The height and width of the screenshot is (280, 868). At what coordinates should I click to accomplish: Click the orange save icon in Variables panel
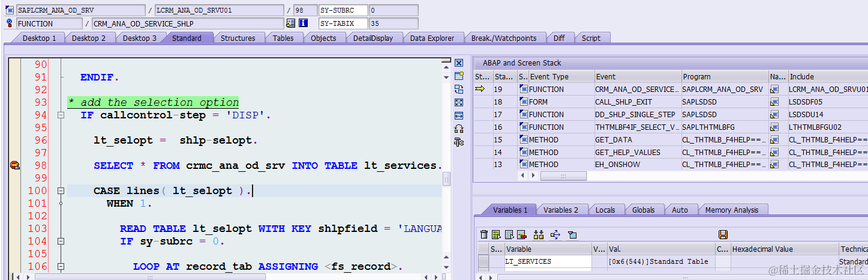tap(723, 234)
